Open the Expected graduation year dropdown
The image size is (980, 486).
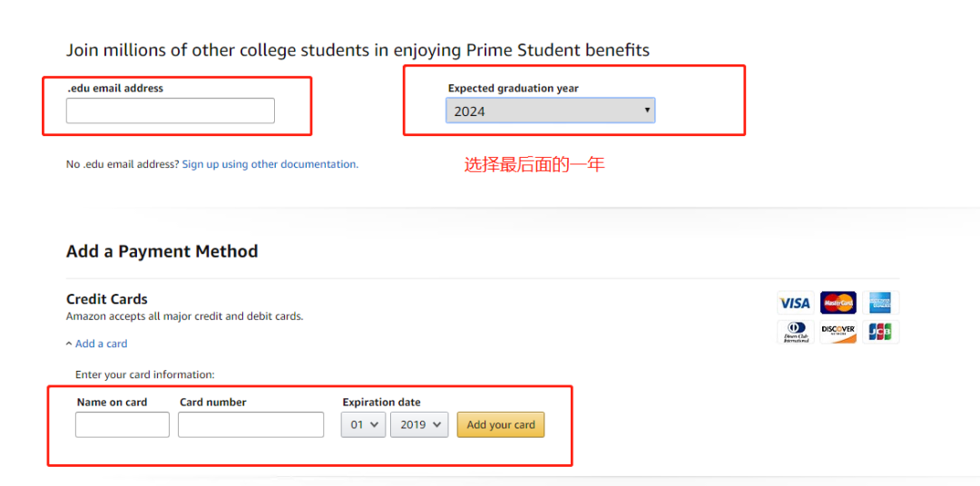pyautogui.click(x=550, y=111)
